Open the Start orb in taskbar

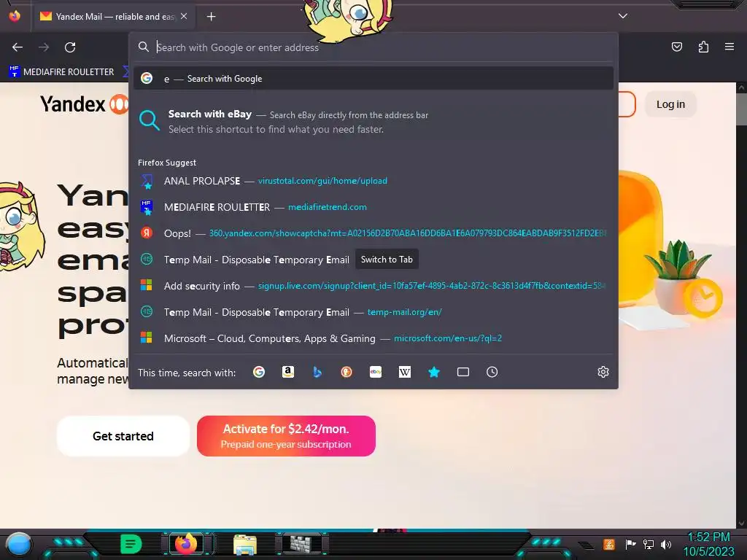click(19, 544)
